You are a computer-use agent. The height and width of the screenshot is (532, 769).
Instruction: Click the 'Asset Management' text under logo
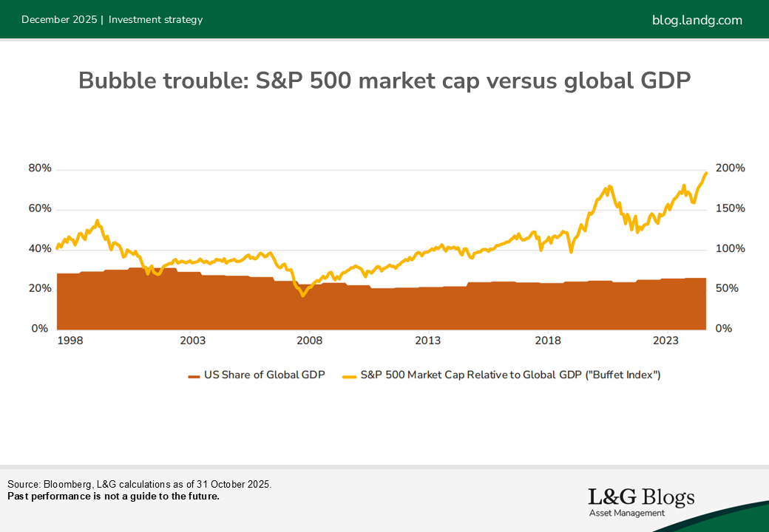click(626, 513)
